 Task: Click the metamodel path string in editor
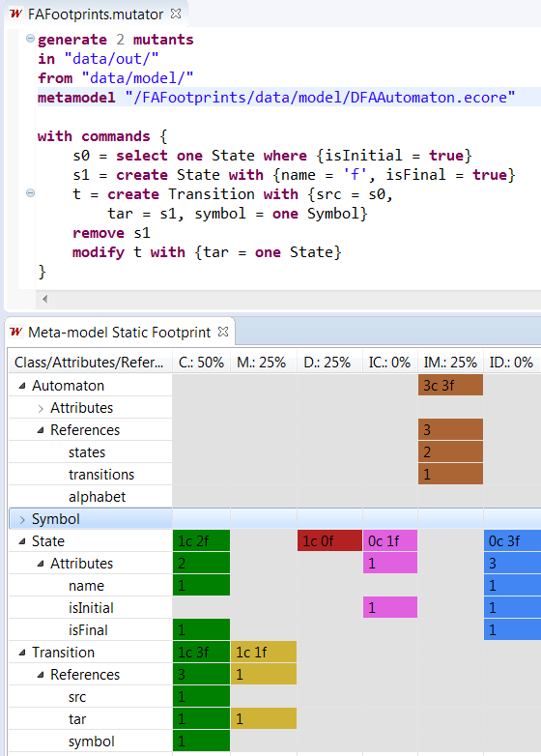coord(320,98)
